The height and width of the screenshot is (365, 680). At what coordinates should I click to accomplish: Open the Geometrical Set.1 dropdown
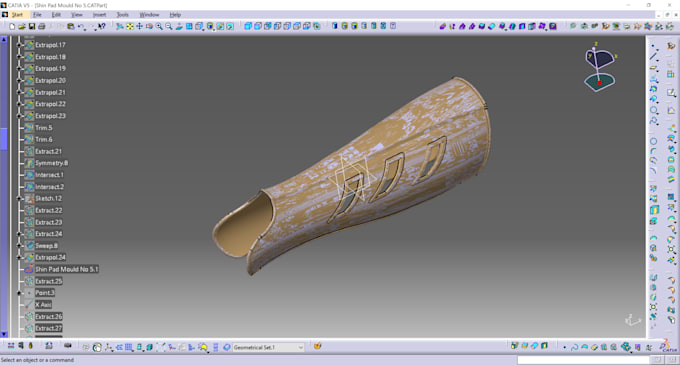point(301,347)
